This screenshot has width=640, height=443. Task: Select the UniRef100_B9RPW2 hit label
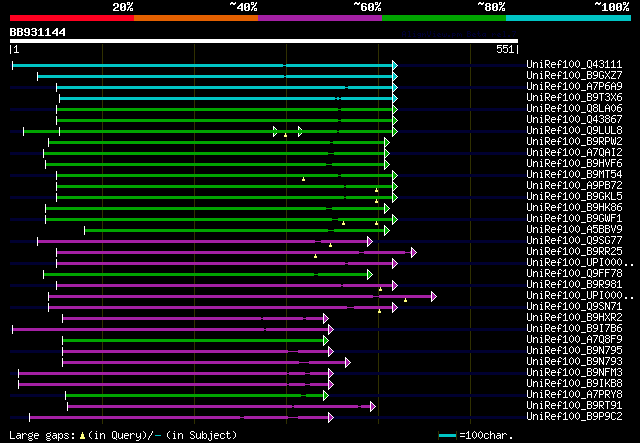pos(574,142)
